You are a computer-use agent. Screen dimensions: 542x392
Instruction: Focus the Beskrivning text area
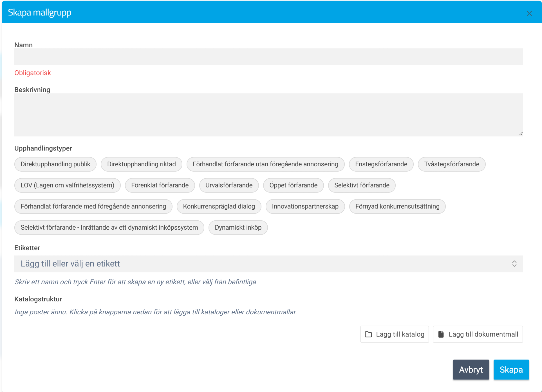(268, 115)
